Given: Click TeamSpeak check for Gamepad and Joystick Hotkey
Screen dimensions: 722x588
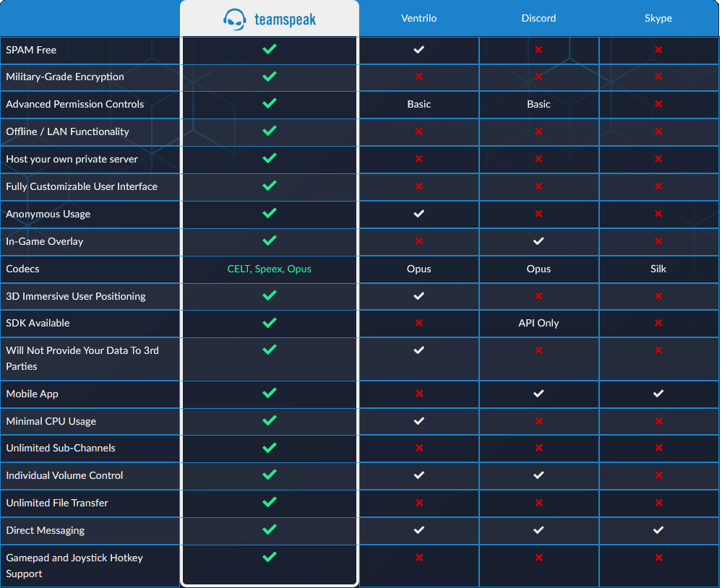Looking at the screenshot, I should click(270, 557).
